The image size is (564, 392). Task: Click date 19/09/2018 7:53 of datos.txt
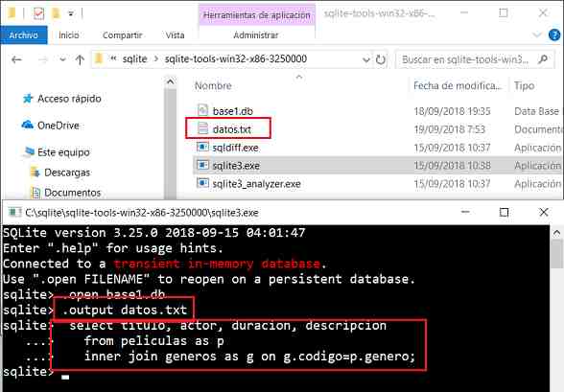click(x=450, y=129)
